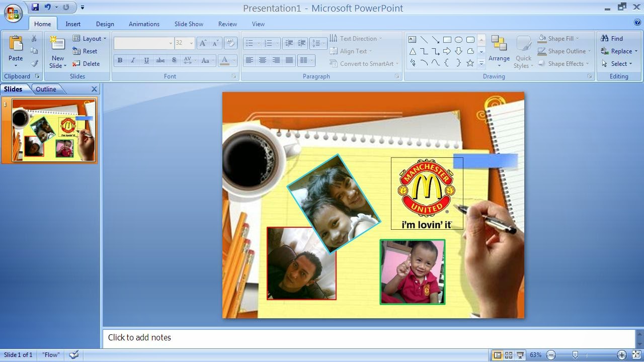Click the Find button
Screen dimensions: 644x362
click(x=612, y=38)
